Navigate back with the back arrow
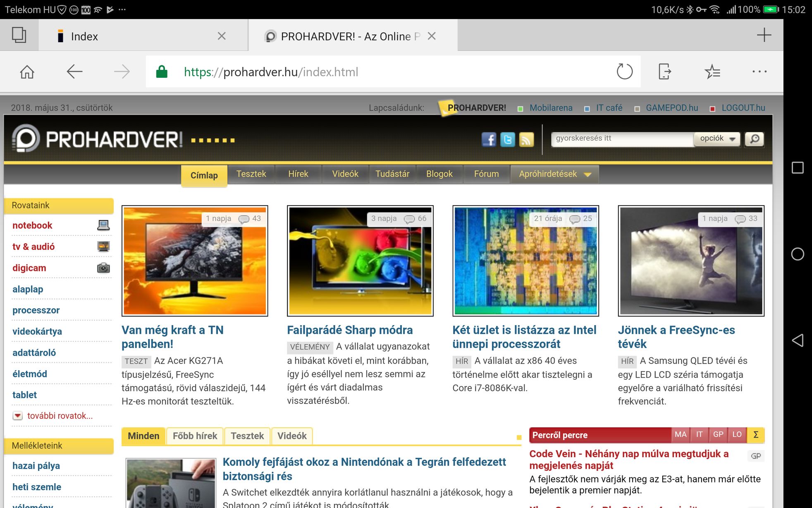The height and width of the screenshot is (508, 812). [x=75, y=72]
